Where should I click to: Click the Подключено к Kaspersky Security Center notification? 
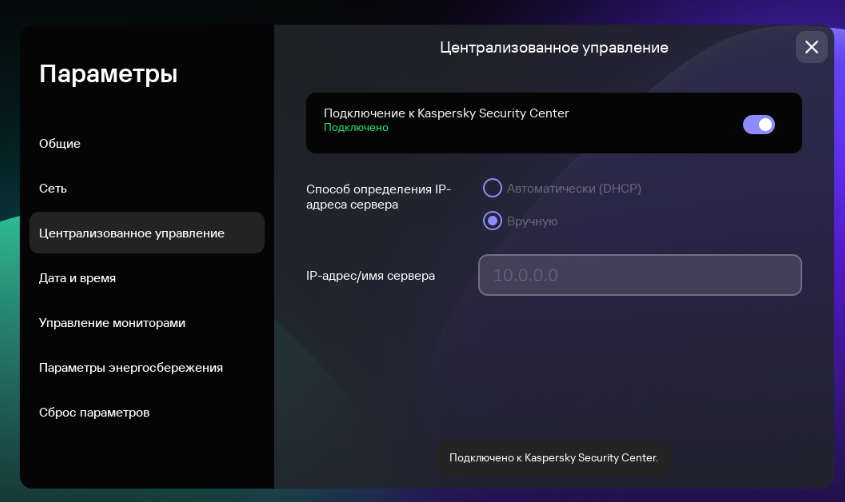click(554, 458)
